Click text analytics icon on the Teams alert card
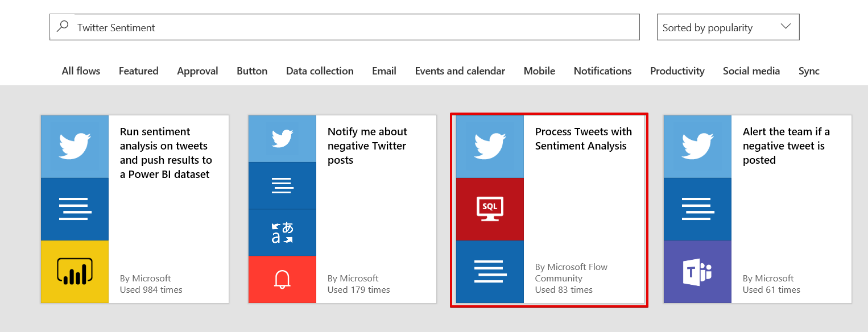Screen dimensions: 868x332 (697, 209)
